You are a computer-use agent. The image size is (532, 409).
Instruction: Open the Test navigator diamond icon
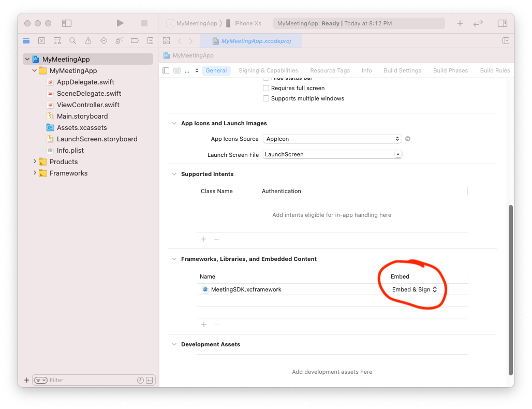(104, 41)
